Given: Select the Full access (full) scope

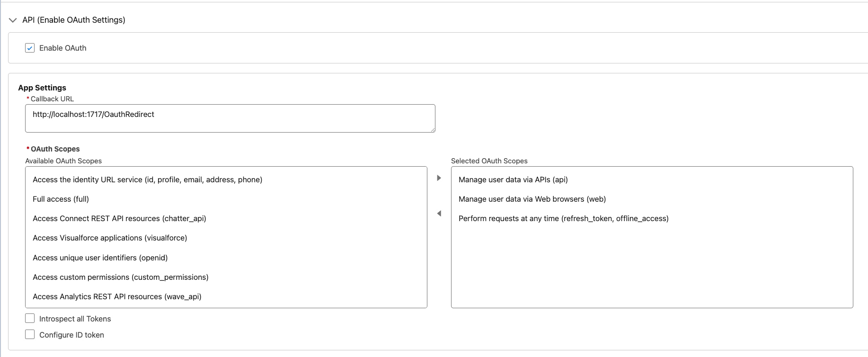Looking at the screenshot, I should [x=61, y=199].
